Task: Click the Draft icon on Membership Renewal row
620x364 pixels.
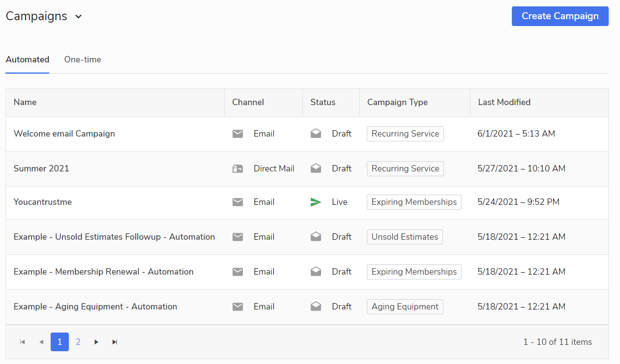Action: click(316, 271)
